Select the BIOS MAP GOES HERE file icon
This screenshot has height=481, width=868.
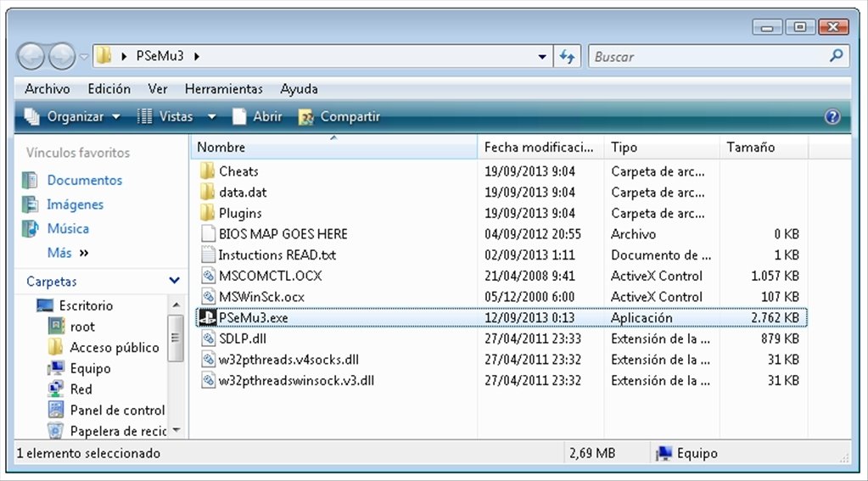(x=208, y=233)
